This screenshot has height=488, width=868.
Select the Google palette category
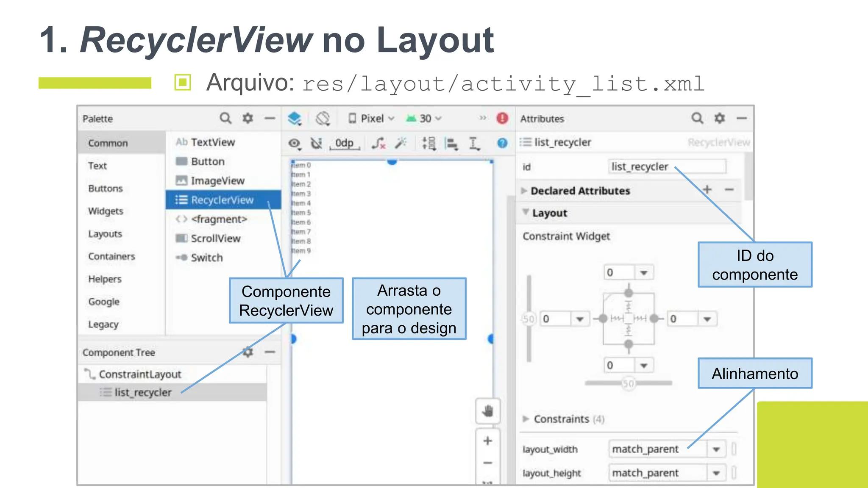point(122,302)
